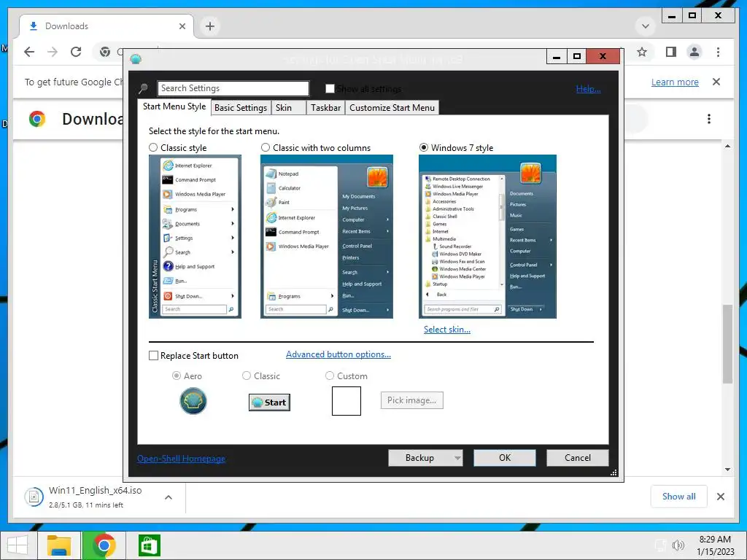Open the Taskbar tab
The width and height of the screenshot is (747, 560).
click(x=326, y=108)
